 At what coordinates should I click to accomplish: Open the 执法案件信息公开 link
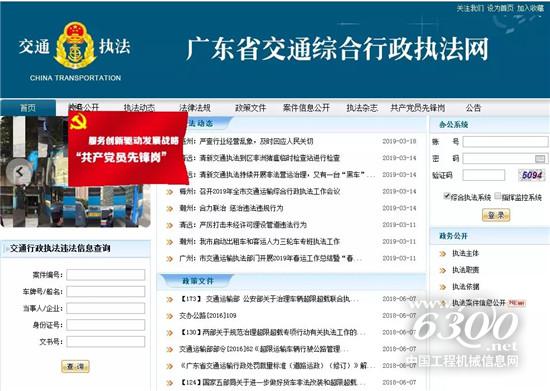pos(478,303)
